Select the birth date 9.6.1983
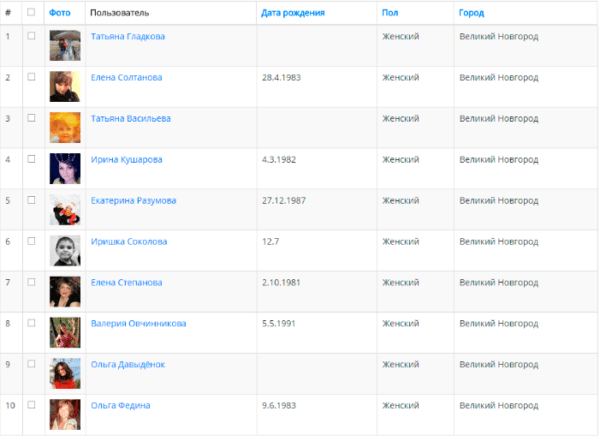This screenshot has width=600, height=441. tap(279, 405)
